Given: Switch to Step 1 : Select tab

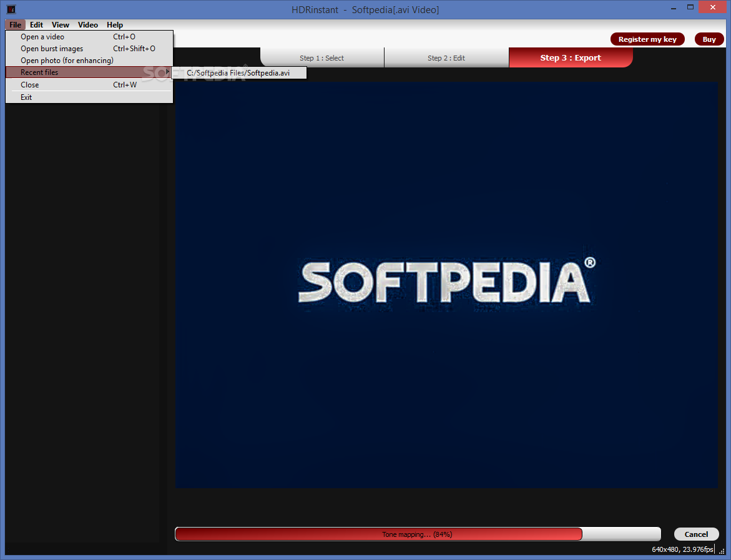Looking at the screenshot, I should (x=321, y=58).
